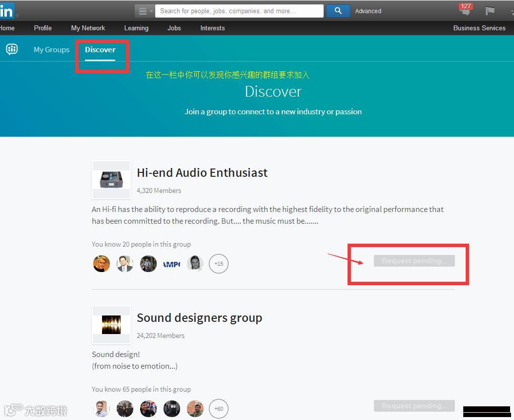The image size is (514, 420).
Task: Click the people and jobs search field
Action: 239,11
